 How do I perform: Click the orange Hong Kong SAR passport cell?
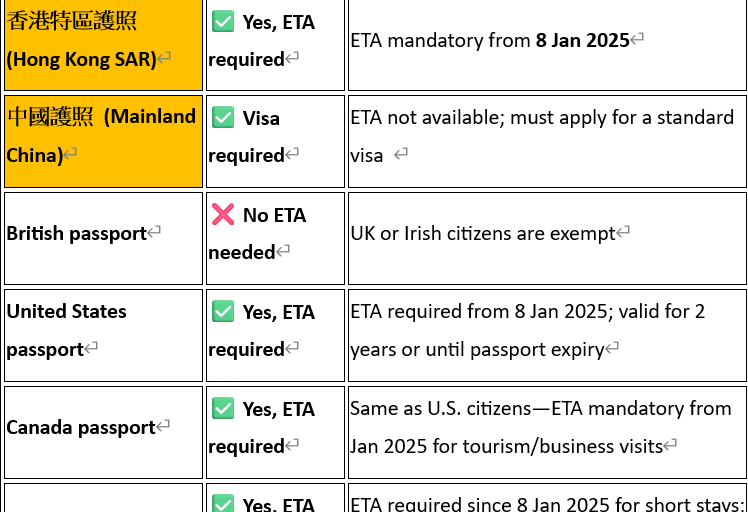click(x=104, y=44)
